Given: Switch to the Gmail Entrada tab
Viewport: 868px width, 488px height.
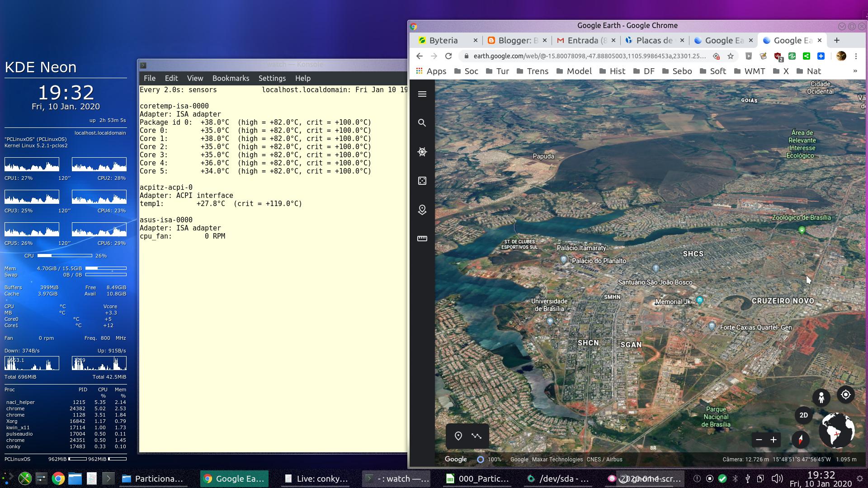Looking at the screenshot, I should [585, 40].
